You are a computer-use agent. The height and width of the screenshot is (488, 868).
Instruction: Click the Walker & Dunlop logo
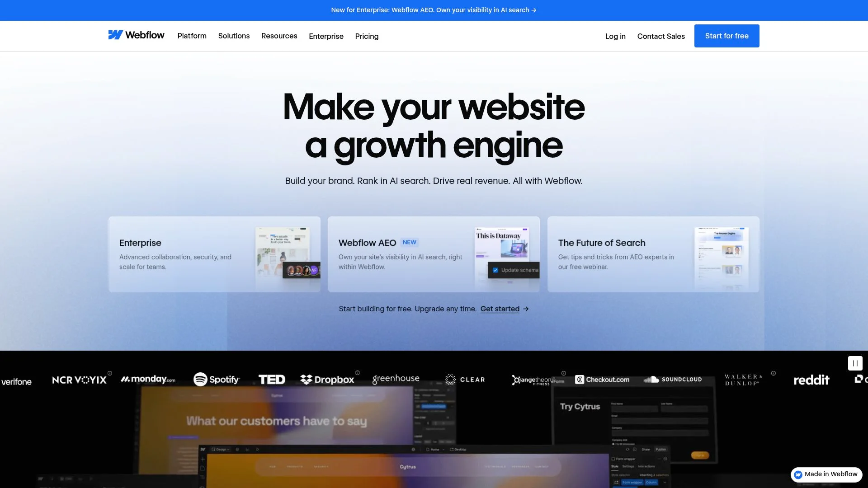[743, 380]
